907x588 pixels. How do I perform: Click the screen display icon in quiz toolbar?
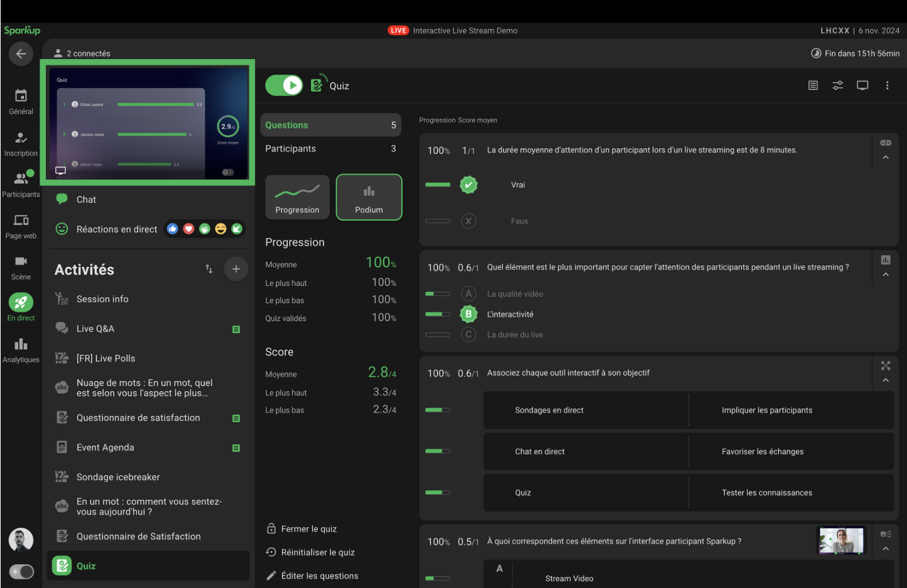point(862,85)
